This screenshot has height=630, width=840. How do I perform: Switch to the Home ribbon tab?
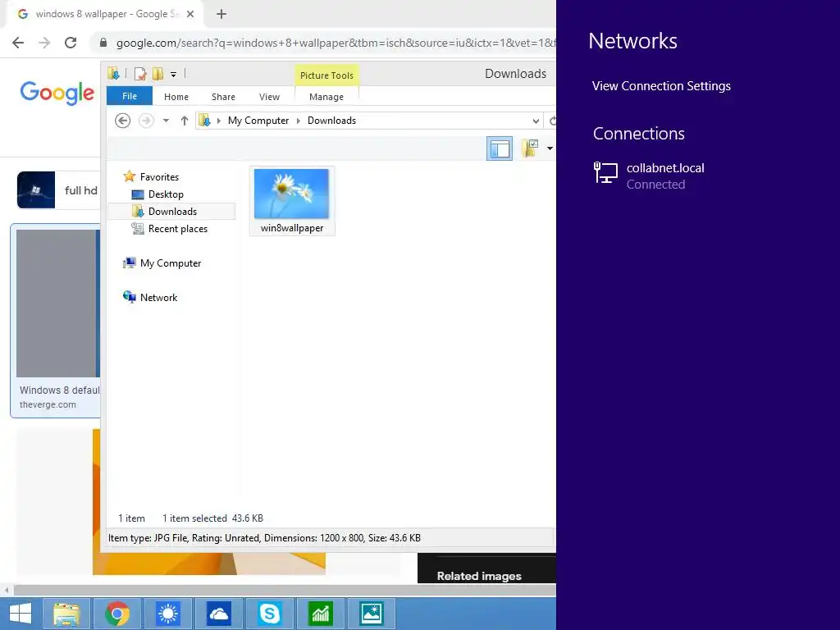[x=176, y=97]
